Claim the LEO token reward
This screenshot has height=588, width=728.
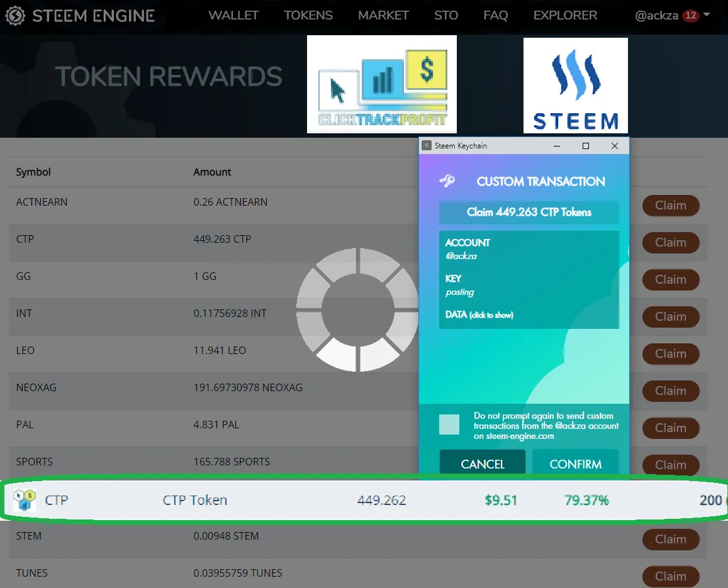671,354
